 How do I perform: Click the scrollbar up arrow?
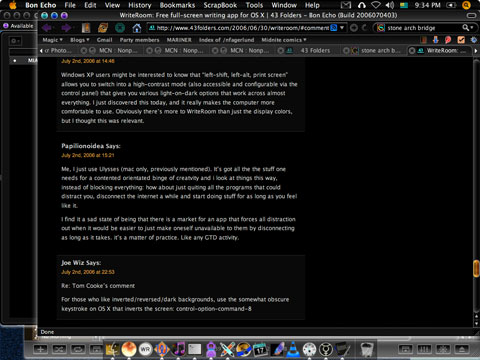pos(476,316)
